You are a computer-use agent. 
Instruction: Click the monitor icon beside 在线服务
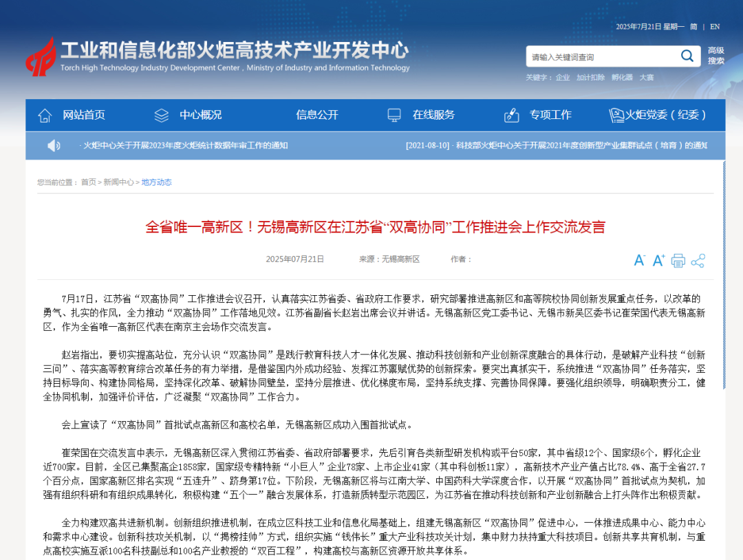tap(394, 115)
